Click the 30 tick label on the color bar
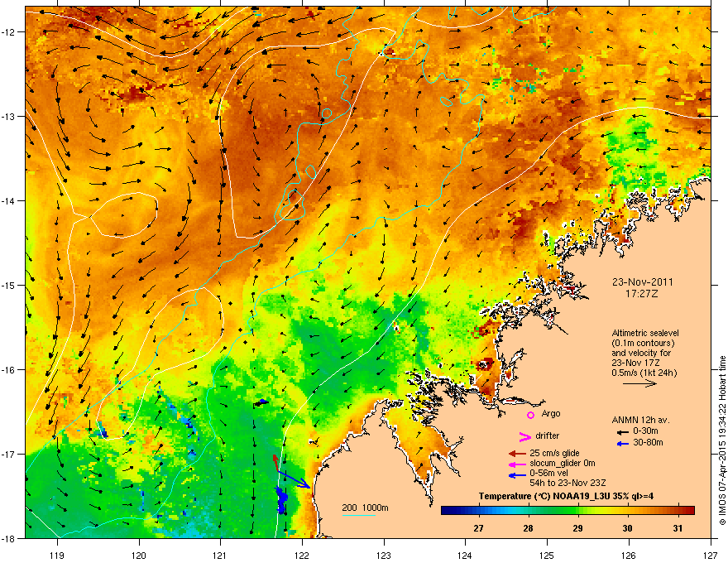This screenshot has width=728, height=563. click(628, 528)
